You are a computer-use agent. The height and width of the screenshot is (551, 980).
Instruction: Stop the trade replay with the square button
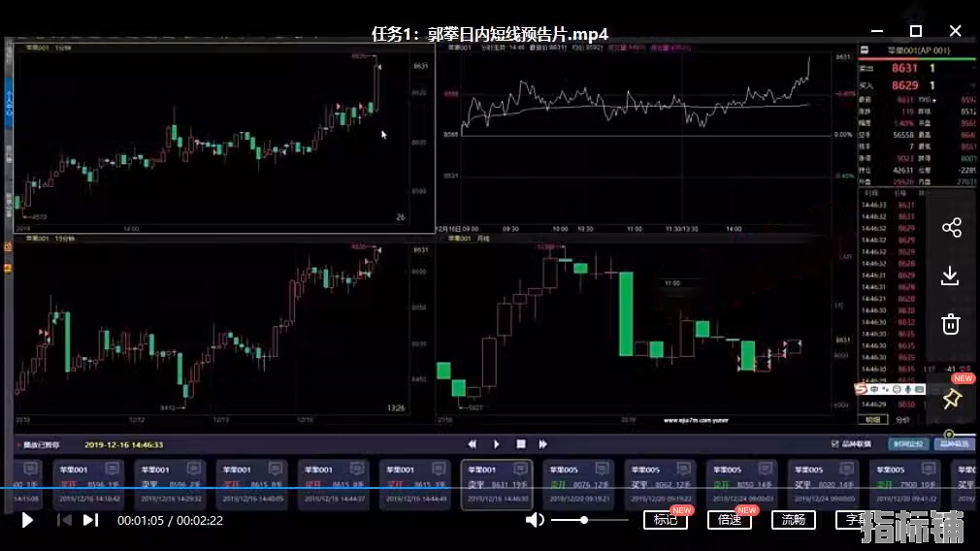521,444
